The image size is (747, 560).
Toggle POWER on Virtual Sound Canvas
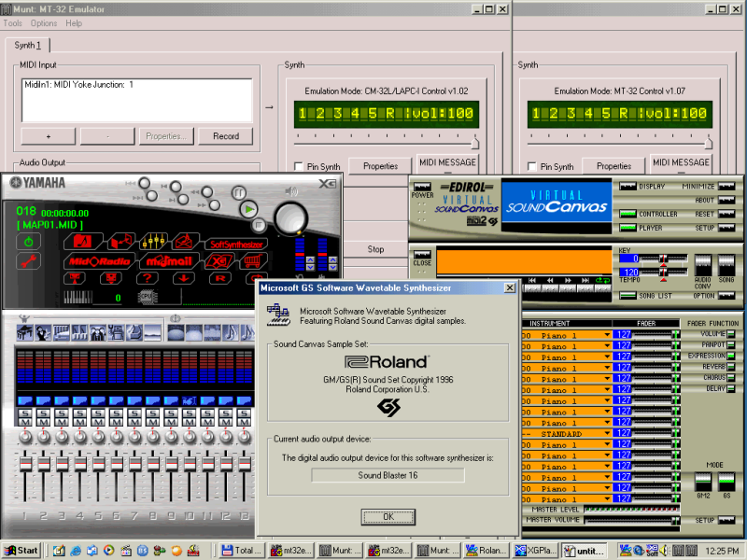(x=422, y=187)
